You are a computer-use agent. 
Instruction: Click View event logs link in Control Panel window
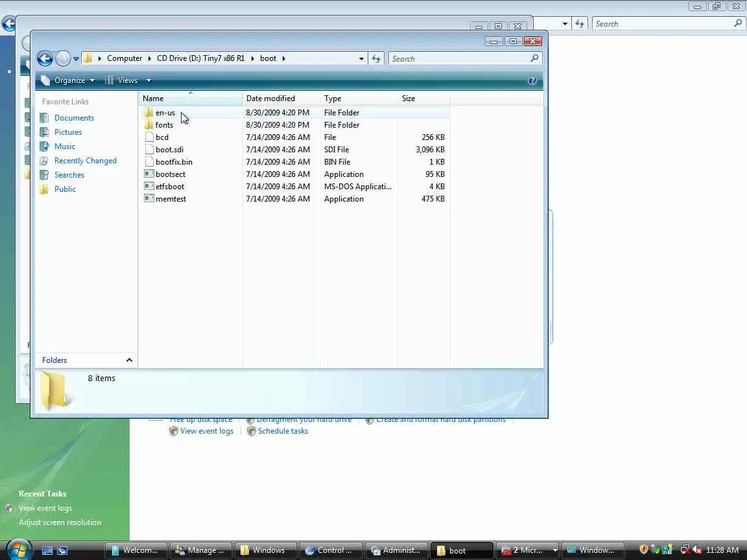(x=206, y=431)
